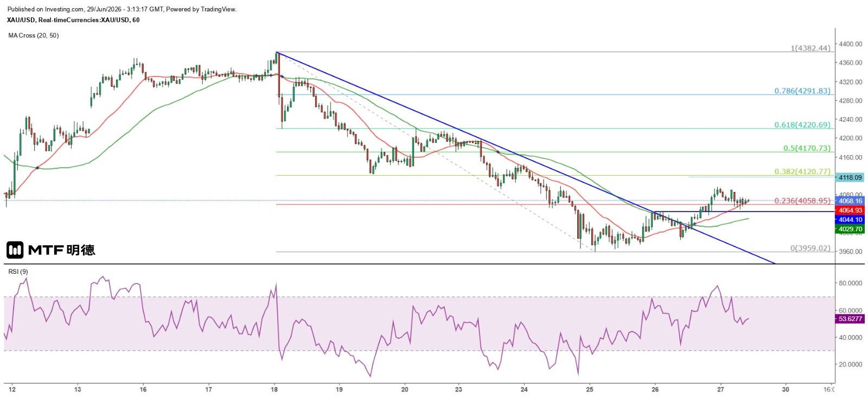Select the purple 53.6277 RSI value tag
The image size is (868, 398).
[850, 319]
